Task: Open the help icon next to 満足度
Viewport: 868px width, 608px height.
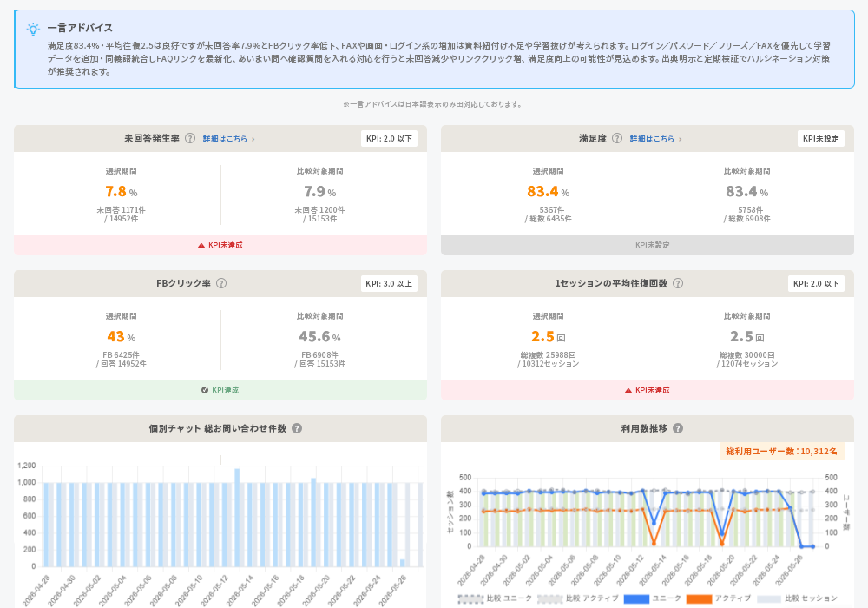Action: (616, 138)
